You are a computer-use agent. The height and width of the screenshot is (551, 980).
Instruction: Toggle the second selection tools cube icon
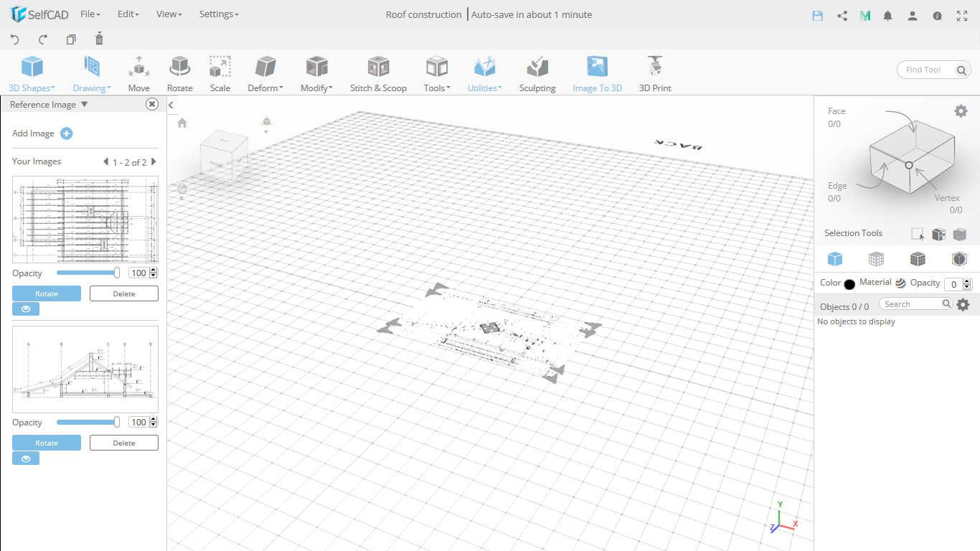coord(938,234)
